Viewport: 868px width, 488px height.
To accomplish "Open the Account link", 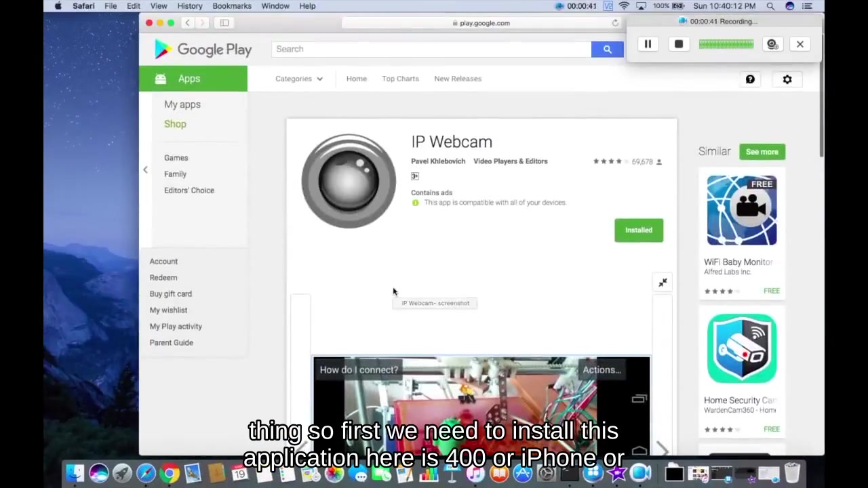I will pos(163,261).
